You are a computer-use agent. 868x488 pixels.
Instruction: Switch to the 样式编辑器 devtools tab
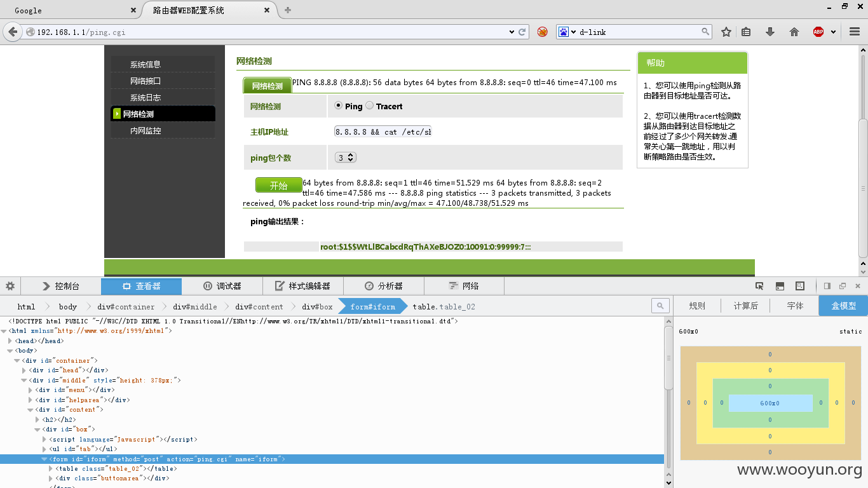[302, 286]
